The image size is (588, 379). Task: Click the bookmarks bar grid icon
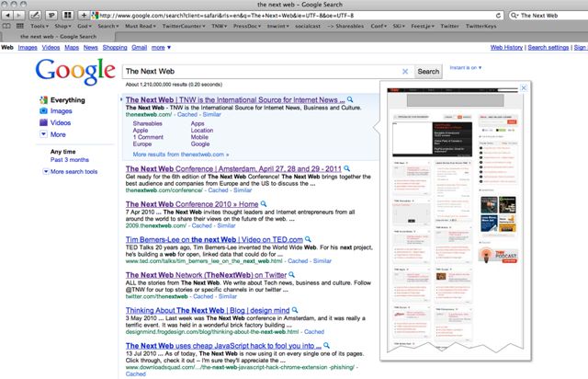click(x=20, y=26)
